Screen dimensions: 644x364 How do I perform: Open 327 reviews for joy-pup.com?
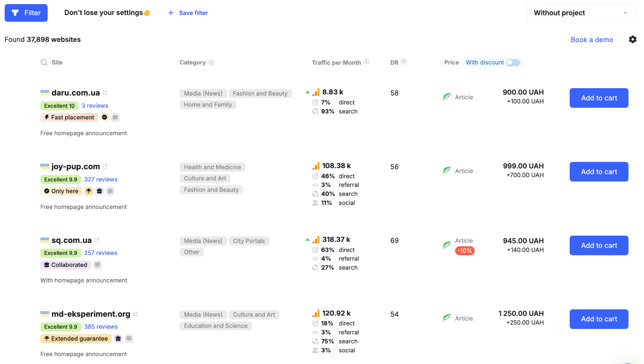point(101,179)
